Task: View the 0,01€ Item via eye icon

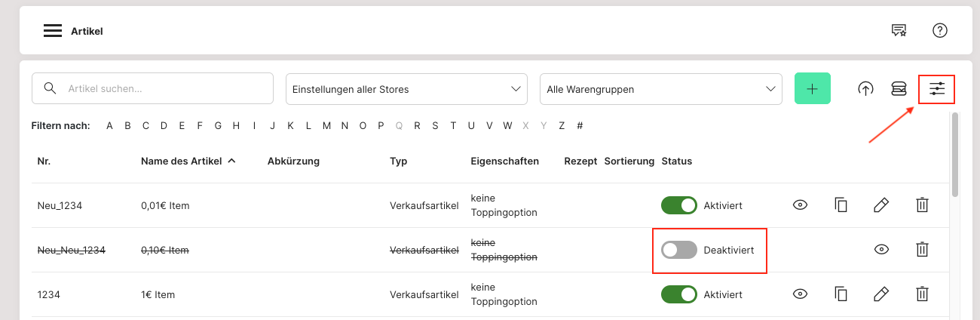Action: click(800, 205)
